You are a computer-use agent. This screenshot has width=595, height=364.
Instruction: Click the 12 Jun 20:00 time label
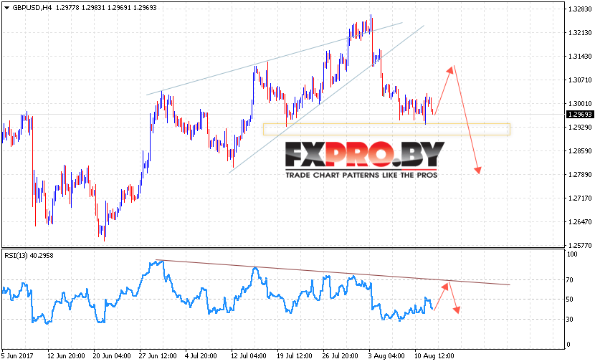click(x=66, y=355)
